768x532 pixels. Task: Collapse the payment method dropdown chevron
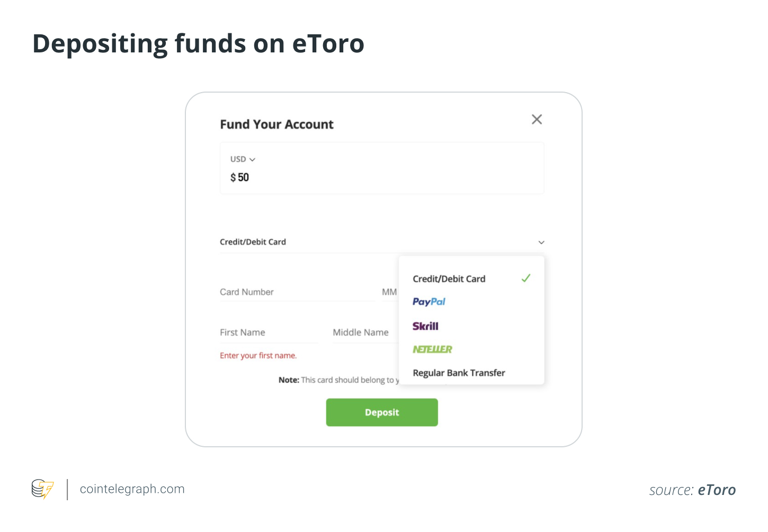[541, 242]
